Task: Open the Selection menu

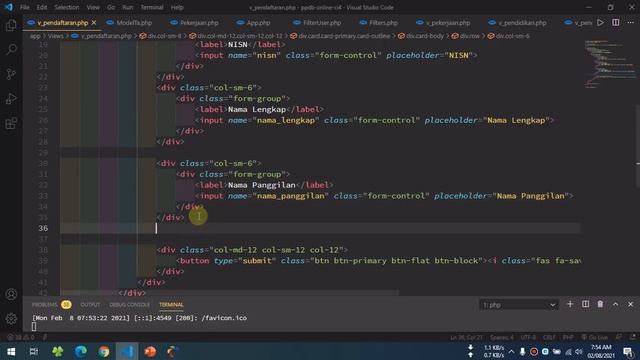Action: pos(67,7)
